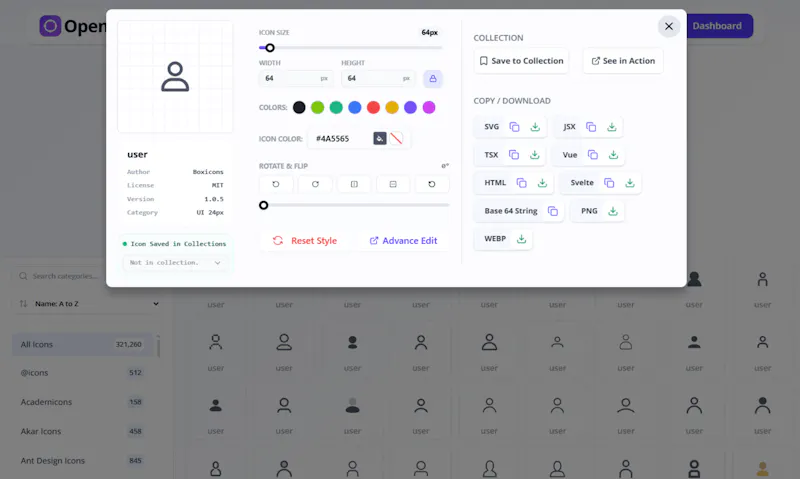This screenshot has height=479, width=800.
Task: Open the Name: A to Z sort dropdown
Action: (x=88, y=304)
